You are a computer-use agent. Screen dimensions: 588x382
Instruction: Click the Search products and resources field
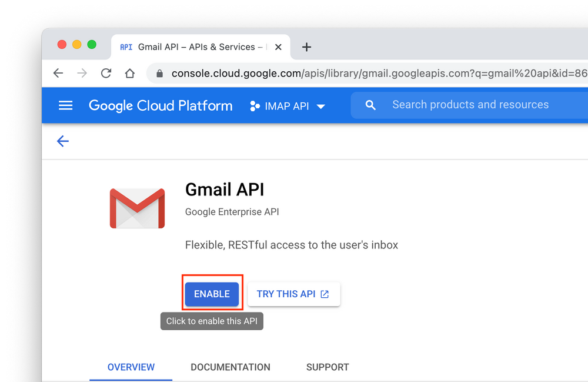(470, 104)
